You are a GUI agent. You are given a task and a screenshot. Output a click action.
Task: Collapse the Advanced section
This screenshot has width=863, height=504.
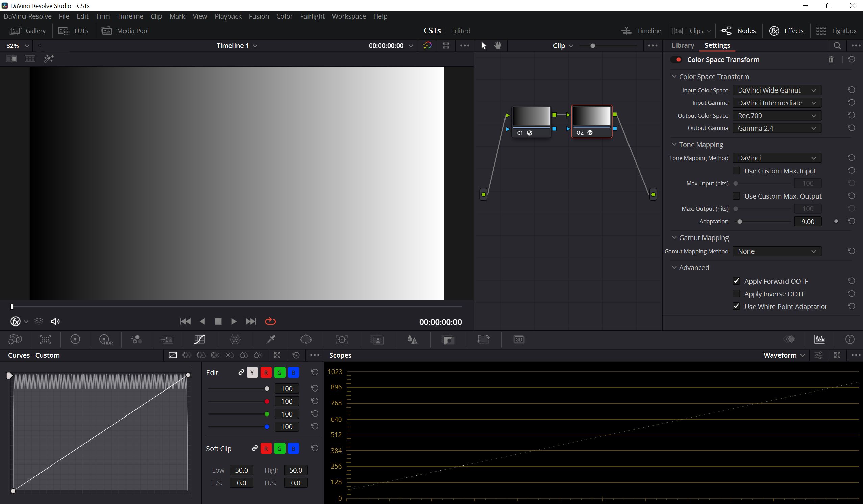(674, 268)
